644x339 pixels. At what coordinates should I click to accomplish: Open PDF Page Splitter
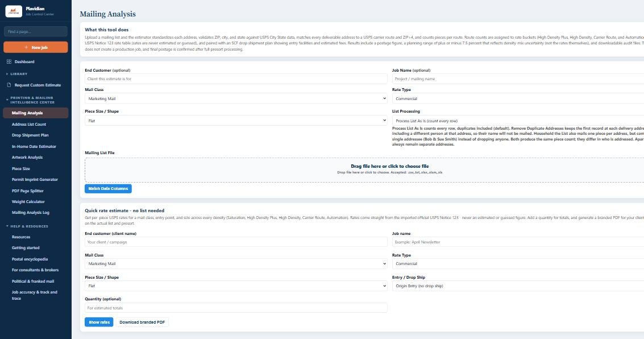point(27,191)
